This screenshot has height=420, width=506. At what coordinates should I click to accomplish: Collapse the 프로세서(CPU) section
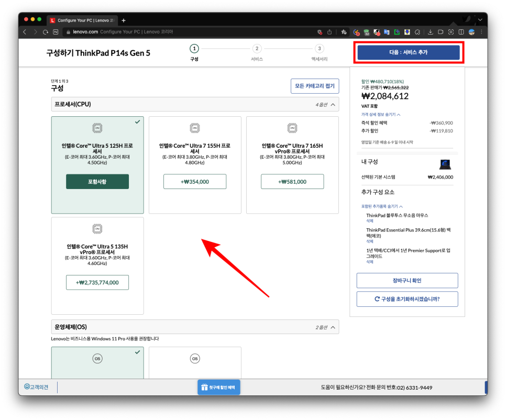point(195,105)
